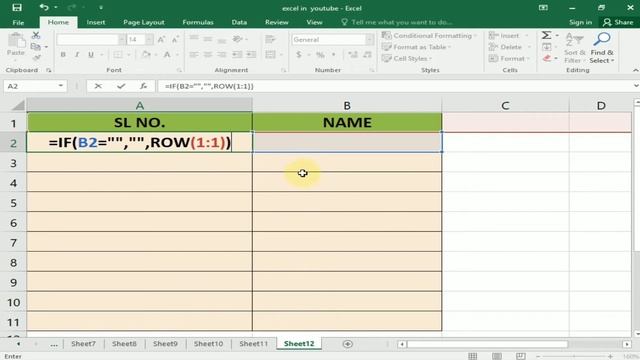Click the NAME header cell

[347, 122]
